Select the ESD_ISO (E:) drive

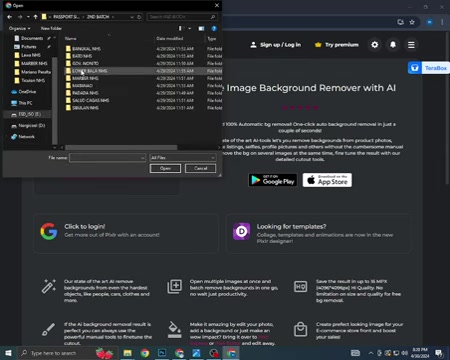[29, 114]
